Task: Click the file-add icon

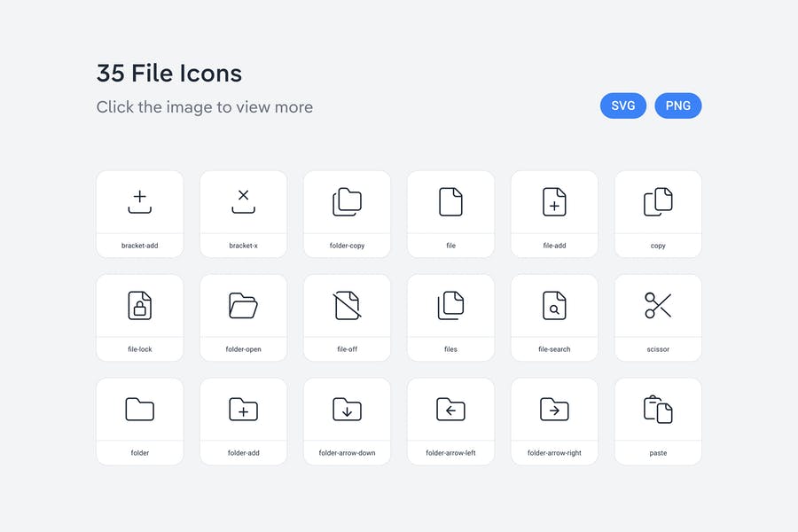Action: 554,202
